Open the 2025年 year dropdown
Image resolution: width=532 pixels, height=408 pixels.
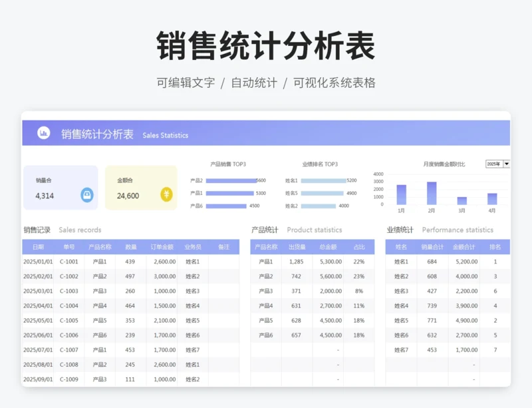(506, 164)
